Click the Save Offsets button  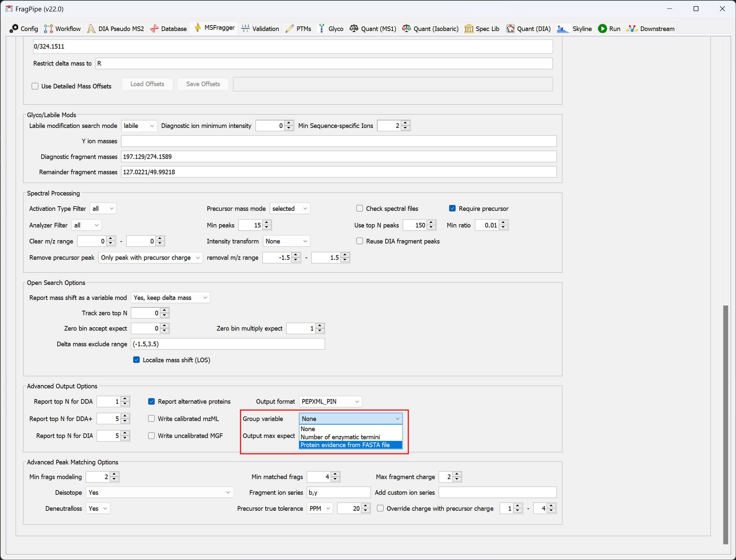pyautogui.click(x=203, y=84)
